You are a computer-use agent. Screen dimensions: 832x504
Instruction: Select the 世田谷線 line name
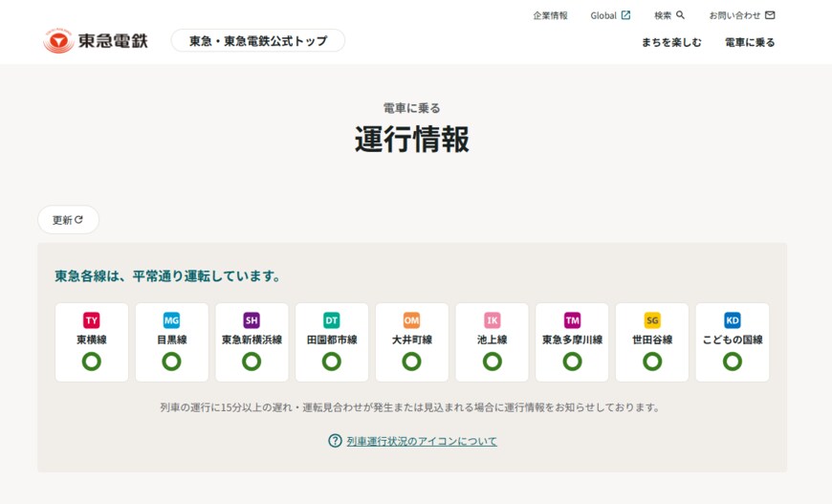click(652, 340)
